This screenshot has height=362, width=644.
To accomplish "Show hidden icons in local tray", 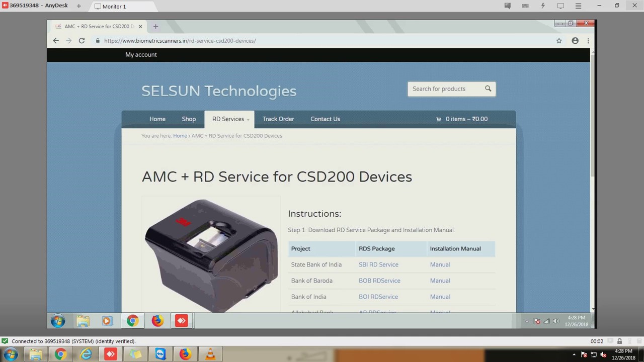I will click(x=574, y=354).
